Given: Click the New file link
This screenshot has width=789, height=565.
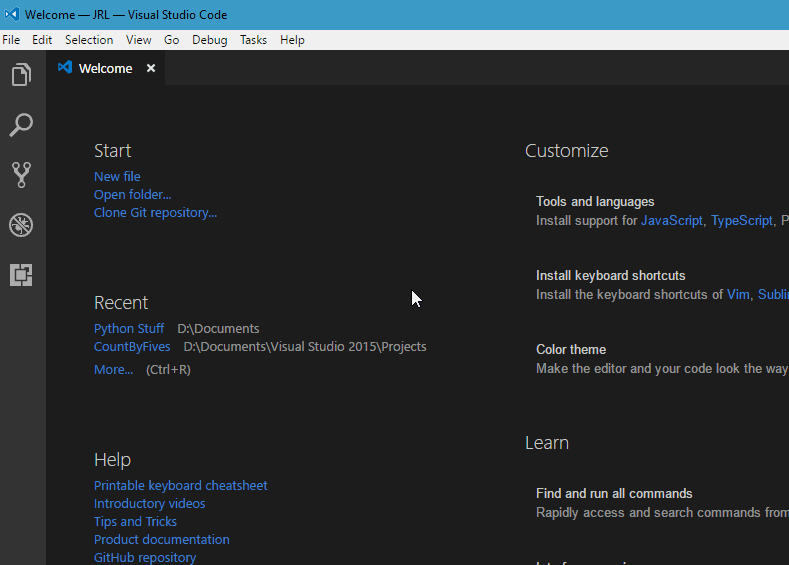Looking at the screenshot, I should tap(117, 177).
